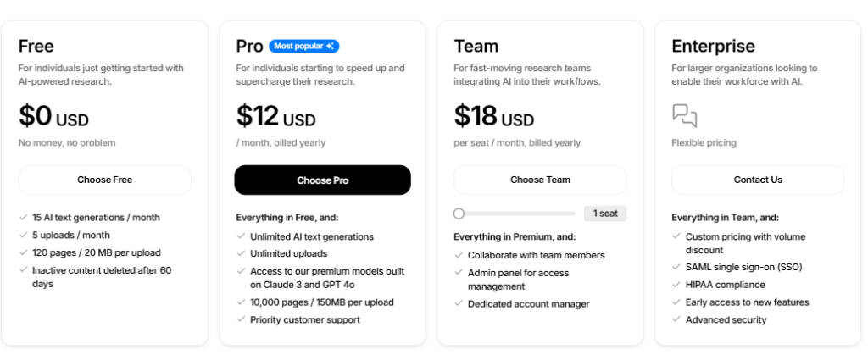Click the 1 seat count box

pyautogui.click(x=605, y=214)
